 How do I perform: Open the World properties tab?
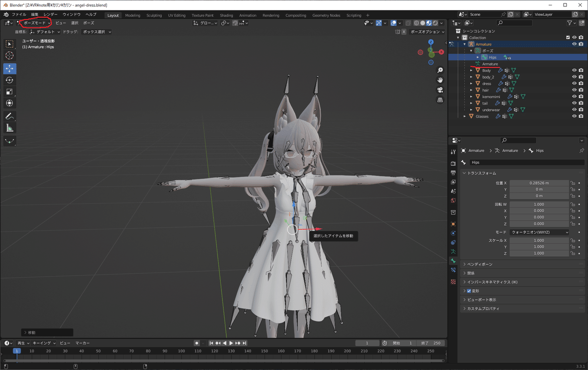pos(453,200)
